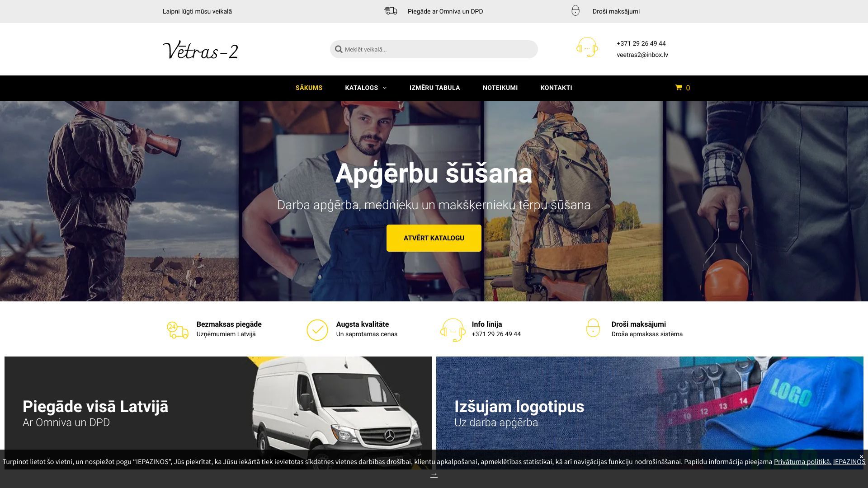Click the lock icon next to Droša apmaksas sistēma
Image resolution: width=868 pixels, height=488 pixels.
[593, 329]
